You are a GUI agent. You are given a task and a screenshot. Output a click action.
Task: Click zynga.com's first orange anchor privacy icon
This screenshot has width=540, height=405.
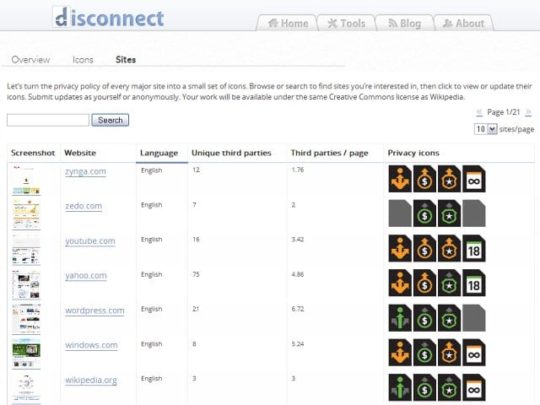tap(400, 179)
